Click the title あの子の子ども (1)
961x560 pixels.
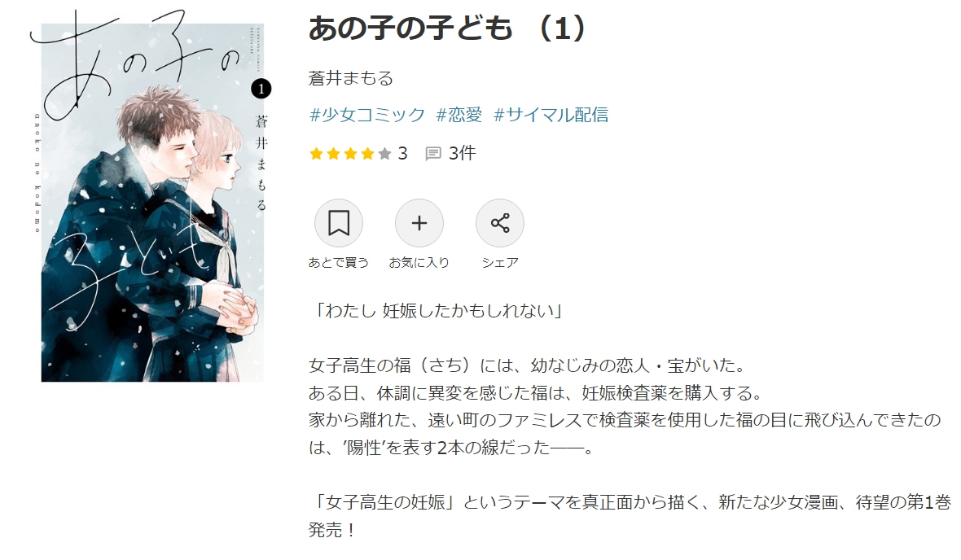point(447,28)
